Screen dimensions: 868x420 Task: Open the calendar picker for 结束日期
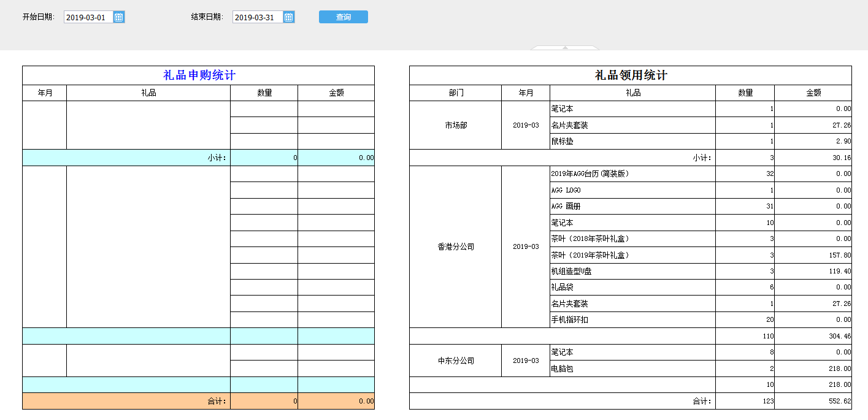pyautogui.click(x=289, y=17)
